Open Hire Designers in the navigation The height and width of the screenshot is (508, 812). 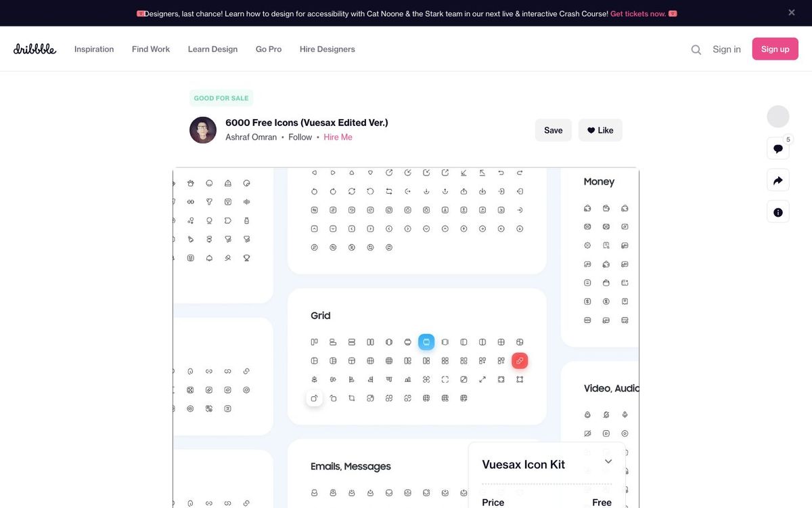click(328, 49)
